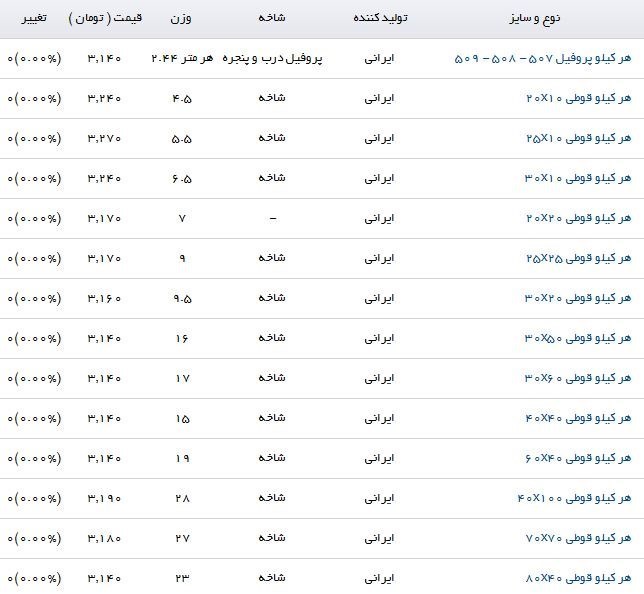Select price ۳,۱۶۰ in ۳۰x۲۰ row
The image size is (644, 594).
(x=104, y=299)
